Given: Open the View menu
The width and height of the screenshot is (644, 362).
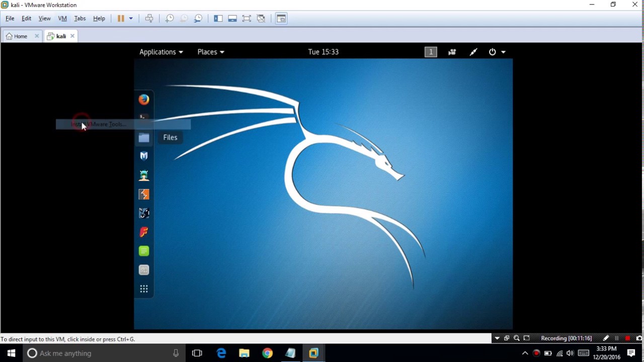Looking at the screenshot, I should point(44,19).
